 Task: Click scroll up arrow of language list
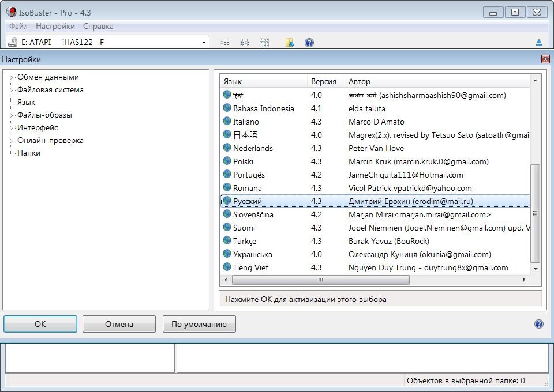(x=536, y=81)
